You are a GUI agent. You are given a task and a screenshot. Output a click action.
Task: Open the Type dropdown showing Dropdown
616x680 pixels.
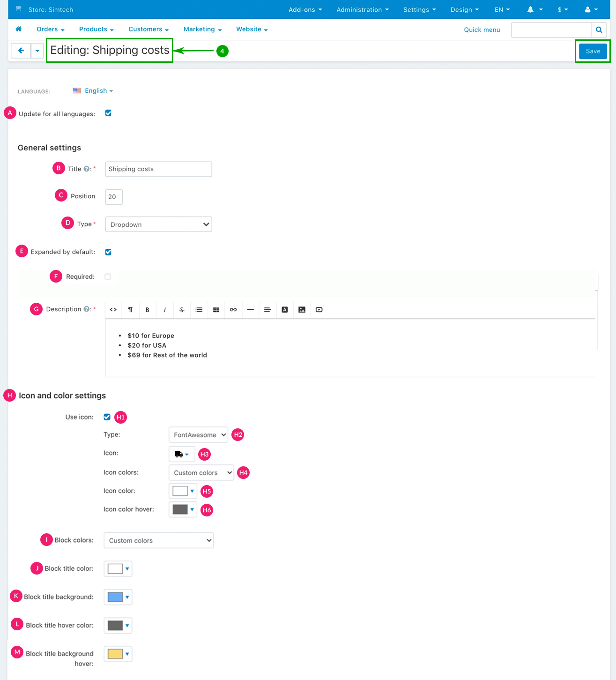pos(158,224)
